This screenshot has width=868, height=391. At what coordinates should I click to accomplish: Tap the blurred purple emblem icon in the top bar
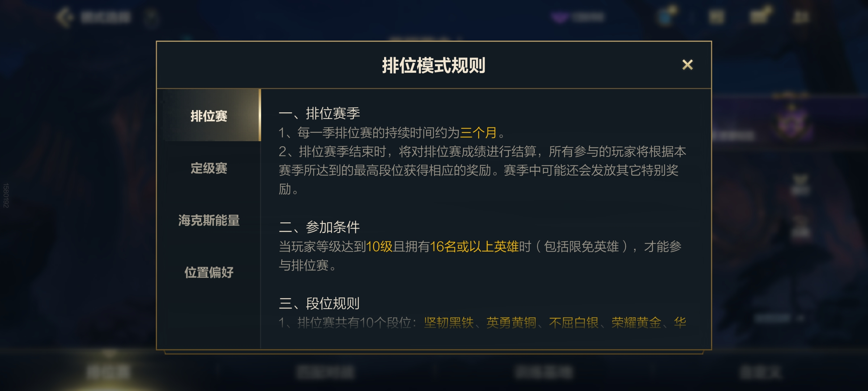pyautogui.click(x=559, y=17)
